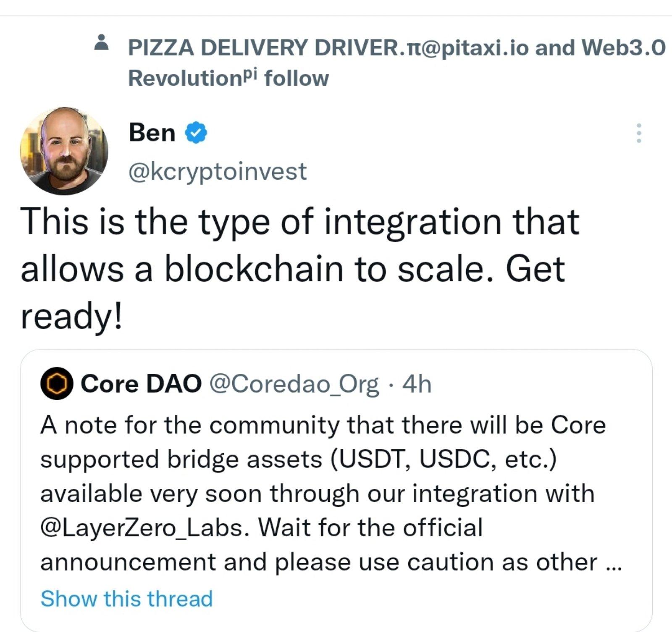This screenshot has height=632, width=672.
Task: Click the blue verified badge next to Ben
Action: click(196, 133)
